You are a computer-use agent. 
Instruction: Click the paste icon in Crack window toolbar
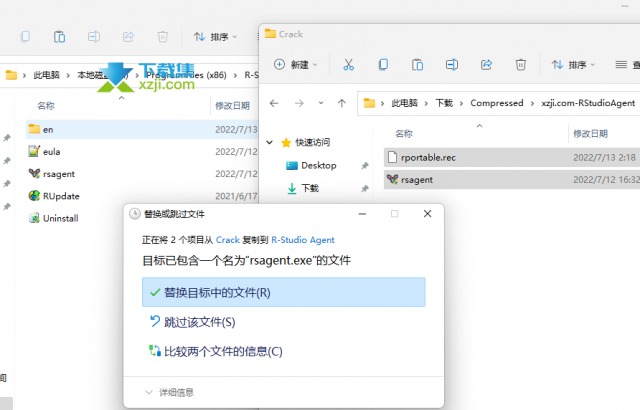tap(417, 64)
